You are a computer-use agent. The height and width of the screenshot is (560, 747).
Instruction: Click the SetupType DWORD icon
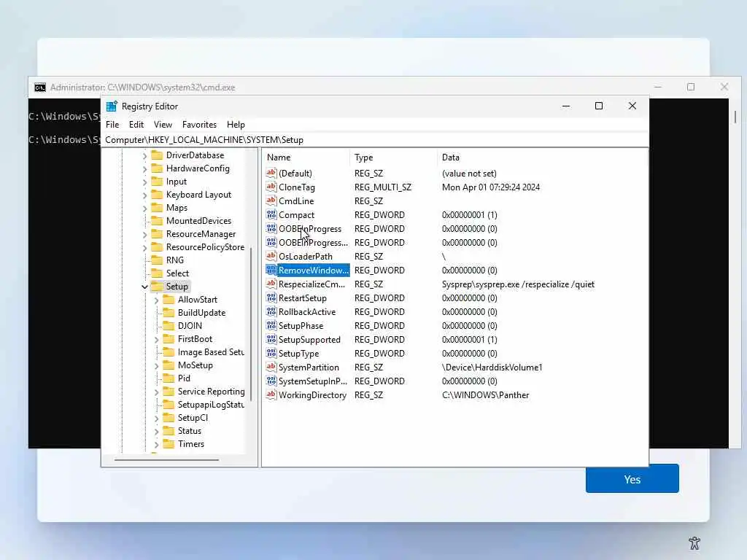point(271,354)
